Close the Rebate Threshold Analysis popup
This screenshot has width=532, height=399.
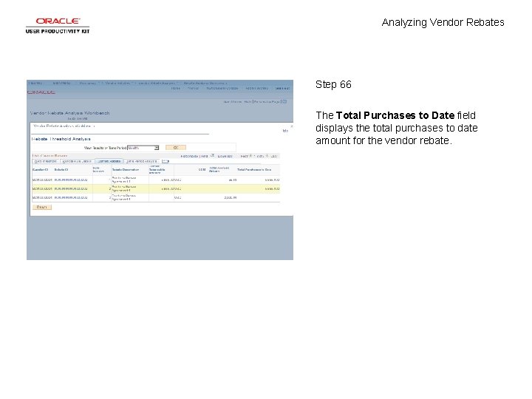291,126
